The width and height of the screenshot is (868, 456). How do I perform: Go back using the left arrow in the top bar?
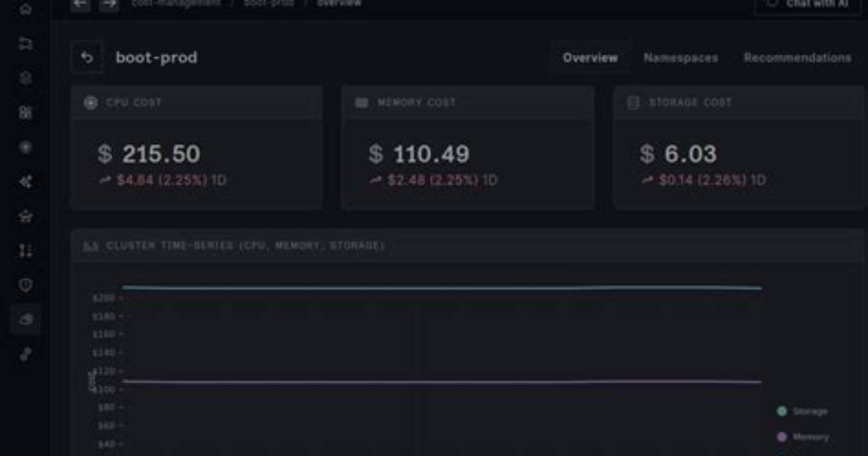81,4
